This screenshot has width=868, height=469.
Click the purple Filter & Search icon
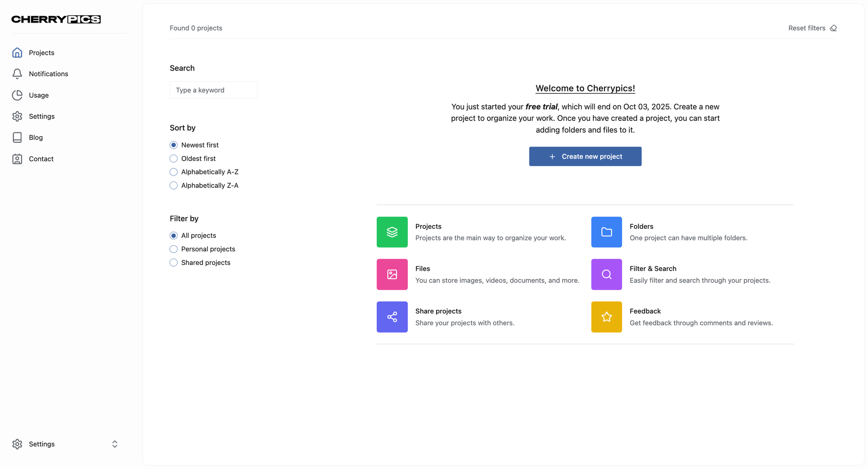pyautogui.click(x=606, y=275)
